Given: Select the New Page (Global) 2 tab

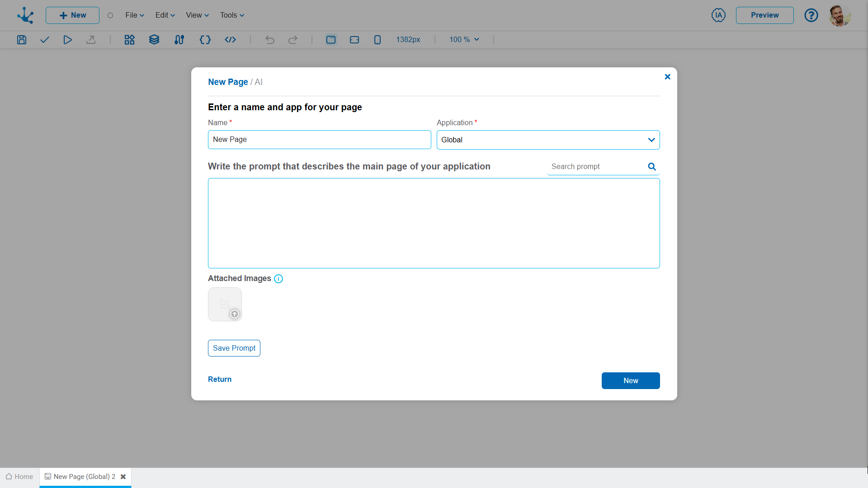Looking at the screenshot, I should click(x=84, y=477).
